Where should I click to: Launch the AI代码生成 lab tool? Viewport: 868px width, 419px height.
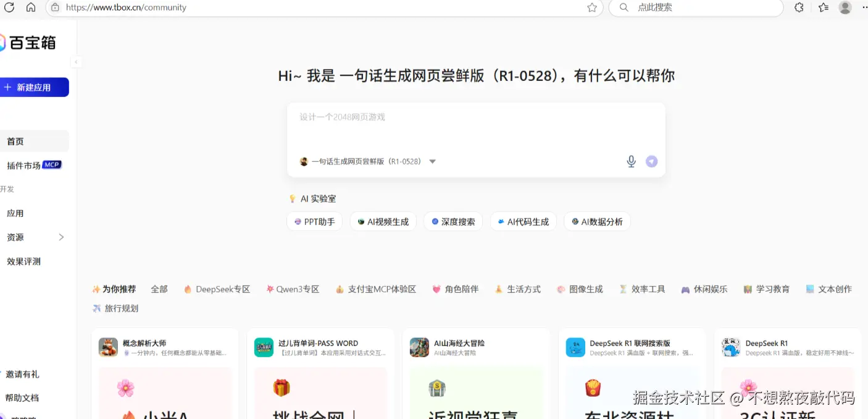pyautogui.click(x=523, y=222)
